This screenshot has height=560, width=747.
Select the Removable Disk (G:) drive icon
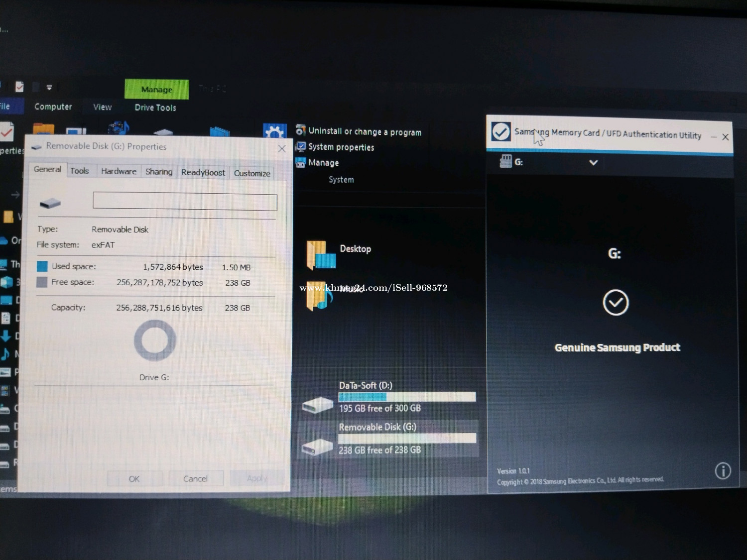(317, 447)
